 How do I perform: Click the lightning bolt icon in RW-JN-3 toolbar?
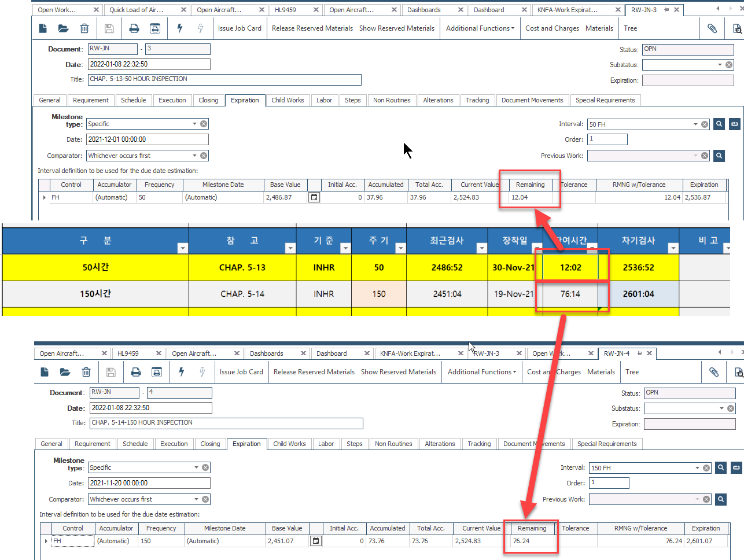[180, 28]
